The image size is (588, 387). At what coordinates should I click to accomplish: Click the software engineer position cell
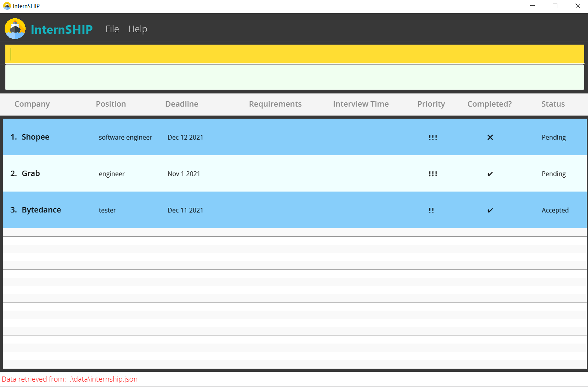click(x=125, y=137)
